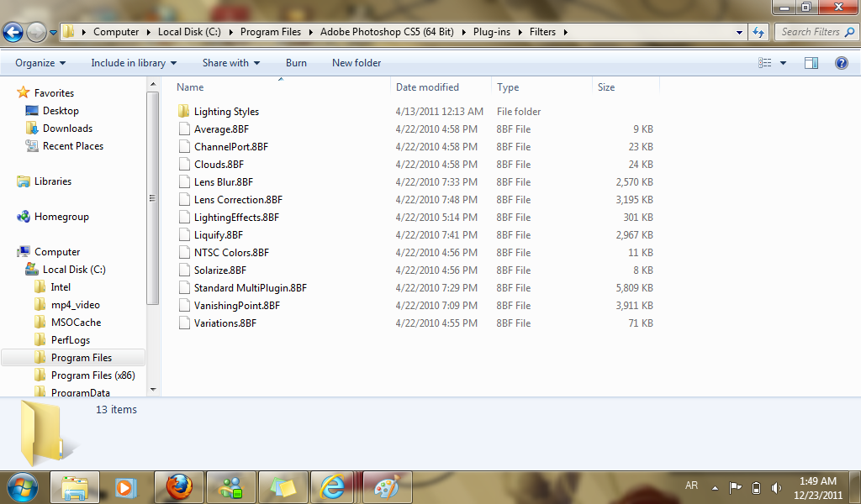Open Windows Media Player taskbar icon
861x504 pixels.
(125, 486)
